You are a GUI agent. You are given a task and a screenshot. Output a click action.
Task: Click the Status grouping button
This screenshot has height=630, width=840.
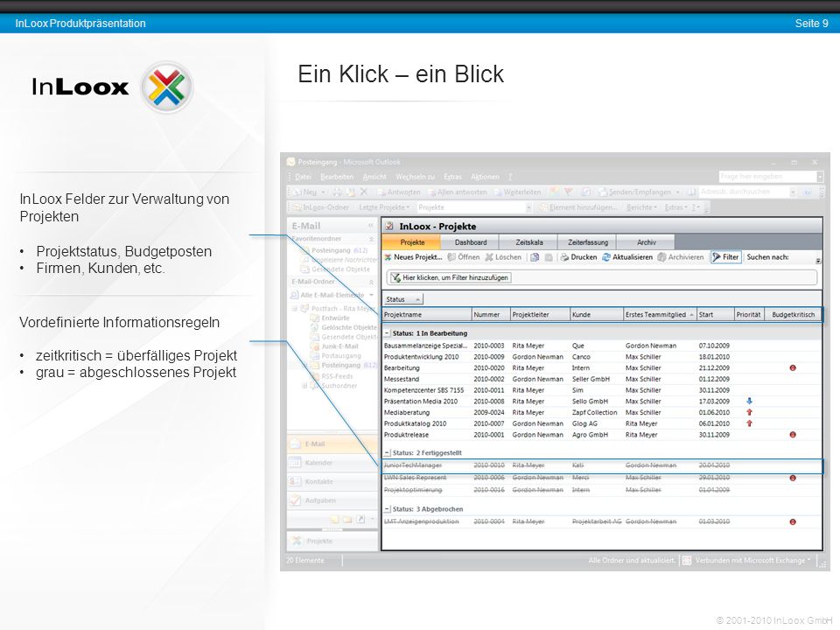coord(403,299)
